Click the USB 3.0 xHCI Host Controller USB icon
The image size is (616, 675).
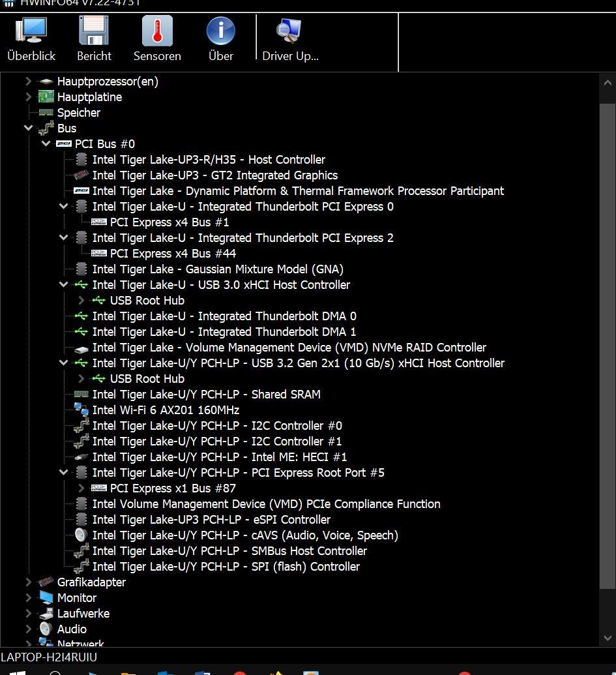tap(81, 285)
